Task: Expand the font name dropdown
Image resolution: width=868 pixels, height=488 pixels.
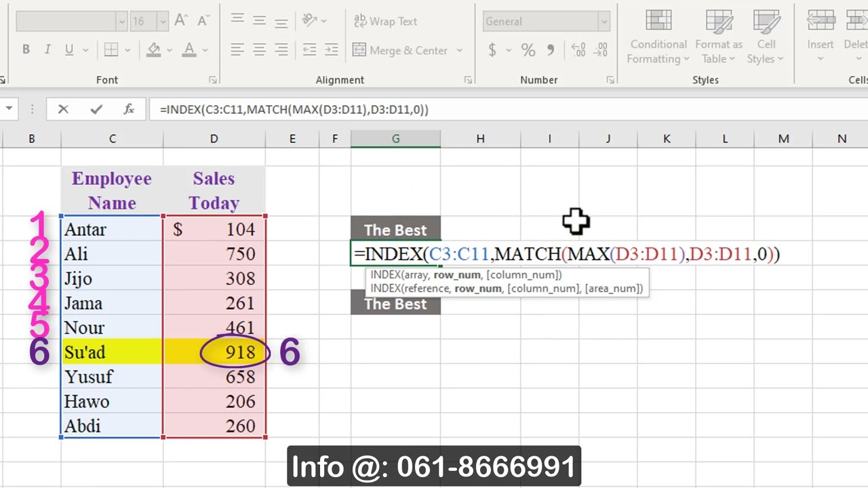Action: pos(121,22)
